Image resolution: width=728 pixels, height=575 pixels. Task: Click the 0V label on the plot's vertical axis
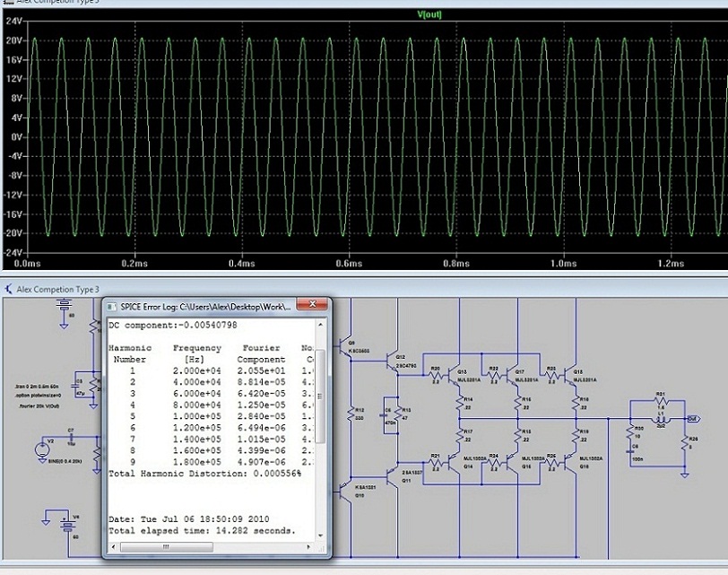[16, 137]
